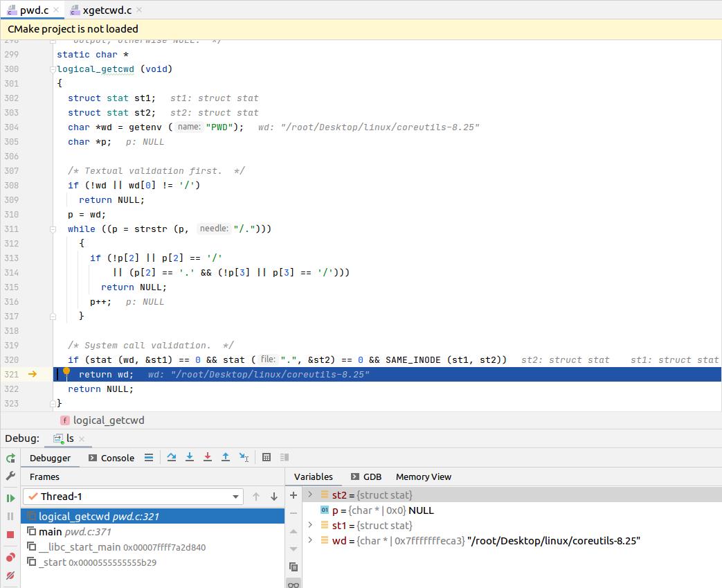Click the execution arrow in gutter at line 321
722x588 pixels.
click(33, 374)
